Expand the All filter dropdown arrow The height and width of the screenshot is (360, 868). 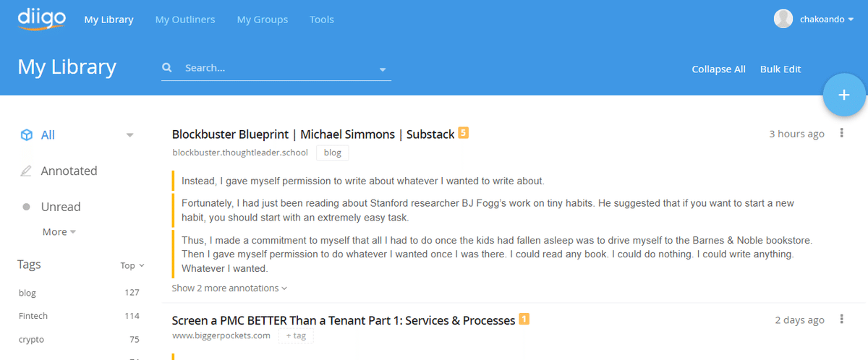pos(130,135)
